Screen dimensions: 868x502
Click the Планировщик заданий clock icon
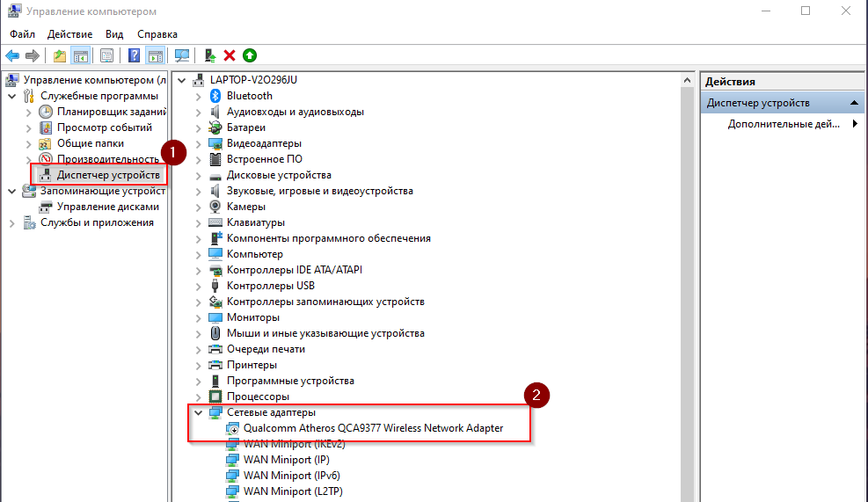click(46, 112)
